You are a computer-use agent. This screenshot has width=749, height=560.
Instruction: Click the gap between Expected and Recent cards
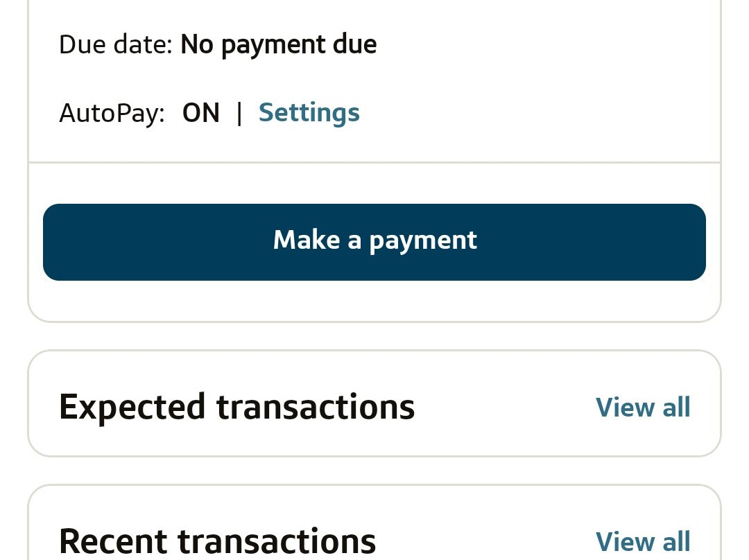(374, 471)
